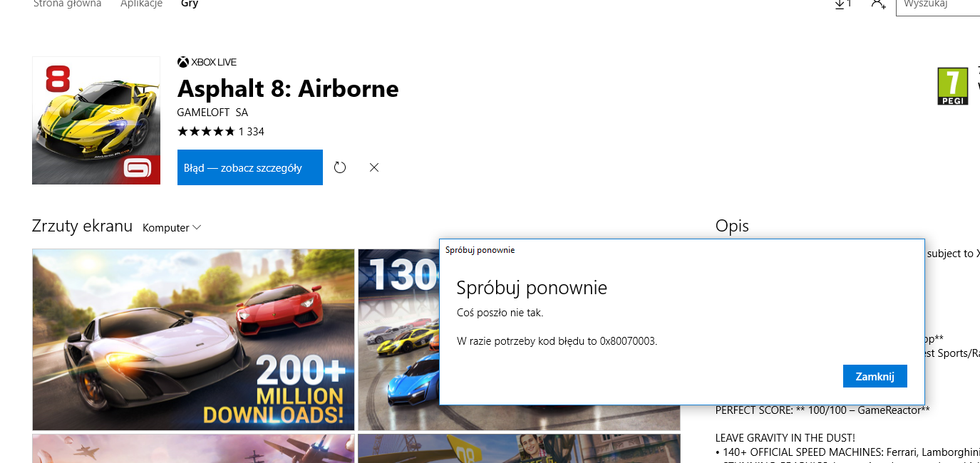Click the Asphalt 8 app tile icon
This screenshot has height=463, width=980.
(x=96, y=120)
